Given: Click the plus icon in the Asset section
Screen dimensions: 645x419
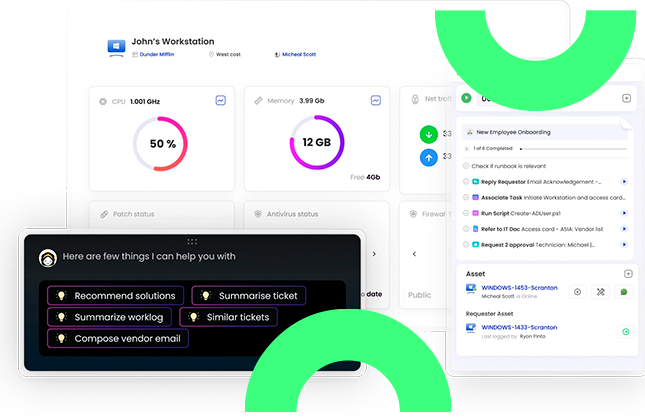Looking at the screenshot, I should (627, 273).
